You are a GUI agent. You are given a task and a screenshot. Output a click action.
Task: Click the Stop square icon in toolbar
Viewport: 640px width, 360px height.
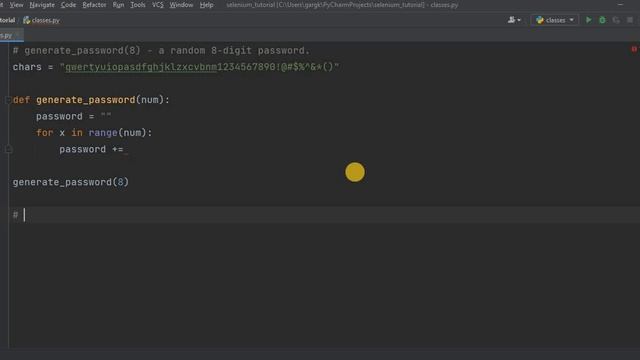coord(630,20)
